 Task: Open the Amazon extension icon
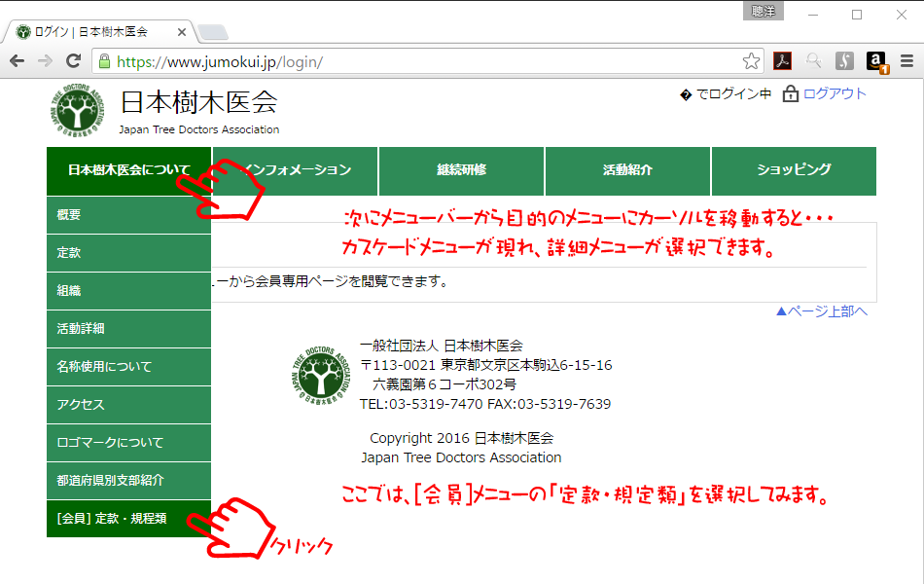tap(877, 62)
